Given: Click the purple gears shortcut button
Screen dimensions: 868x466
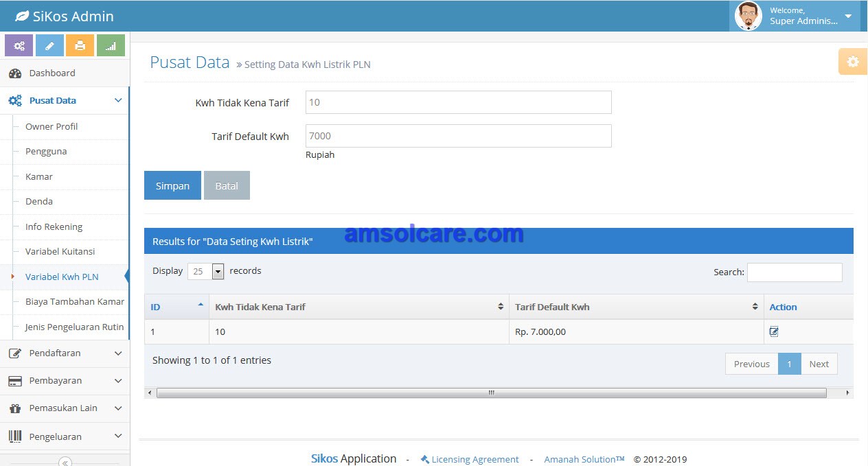Looking at the screenshot, I should 19,45.
